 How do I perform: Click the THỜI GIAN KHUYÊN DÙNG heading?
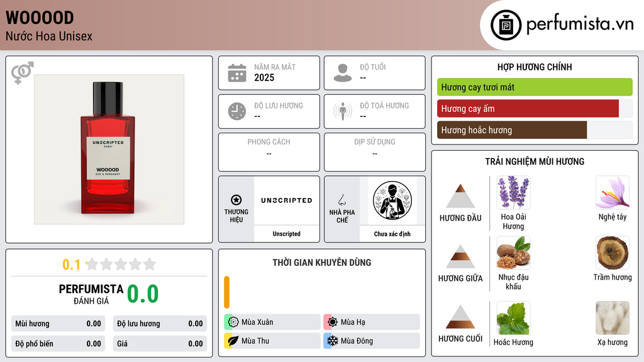tap(322, 262)
